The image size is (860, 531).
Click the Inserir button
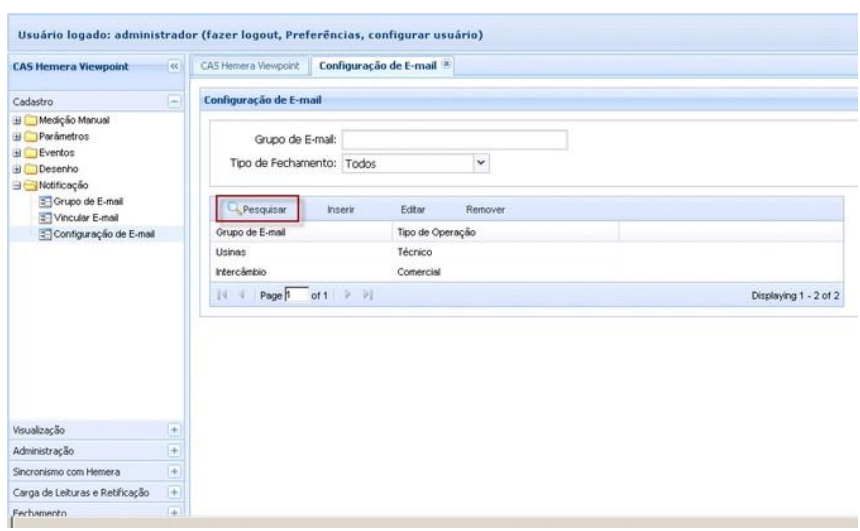click(x=343, y=209)
